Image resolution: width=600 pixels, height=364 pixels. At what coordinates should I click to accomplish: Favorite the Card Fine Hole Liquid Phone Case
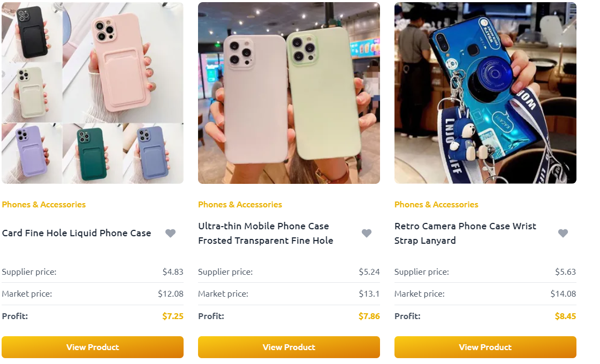pos(170,233)
